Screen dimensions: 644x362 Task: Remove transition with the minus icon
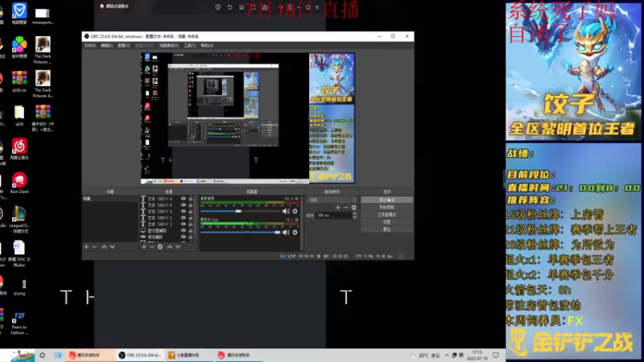click(345, 208)
